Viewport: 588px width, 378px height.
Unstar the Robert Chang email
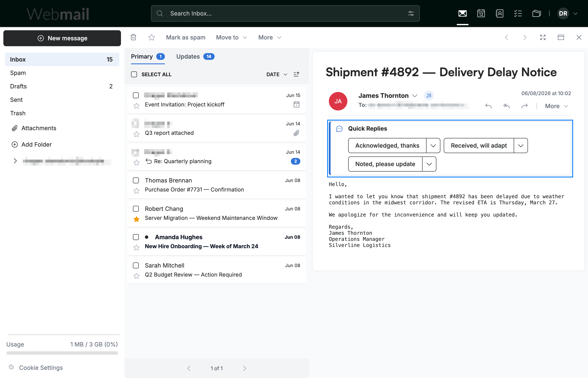coord(136,219)
